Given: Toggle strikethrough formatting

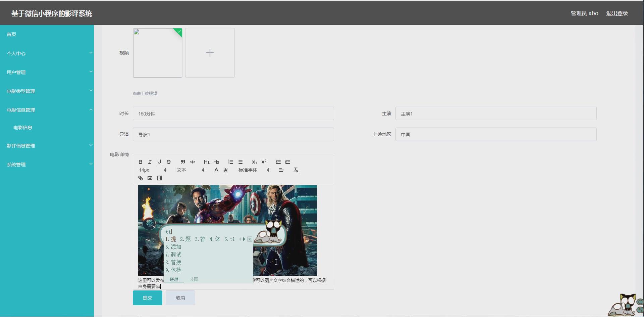Looking at the screenshot, I should click(169, 162).
